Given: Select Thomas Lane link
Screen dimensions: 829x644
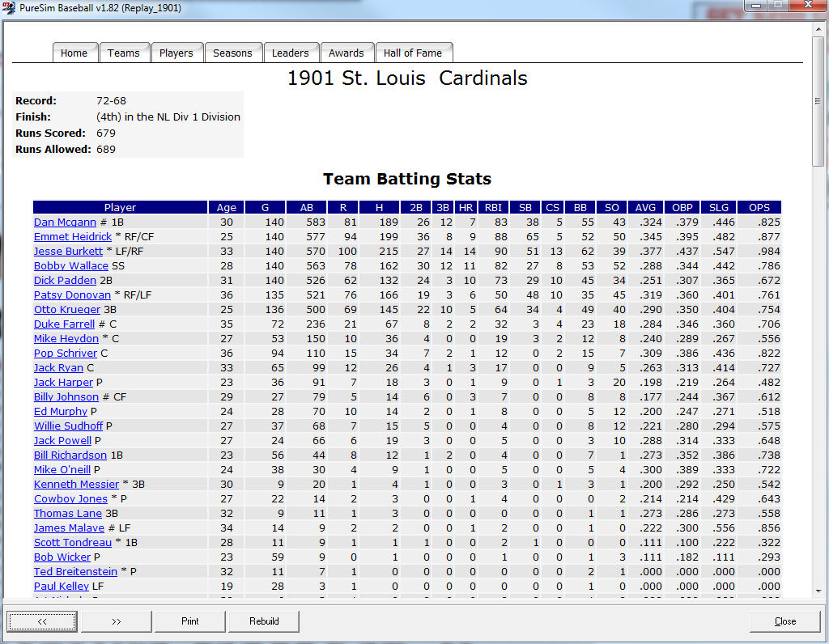Looking at the screenshot, I should pos(68,513).
